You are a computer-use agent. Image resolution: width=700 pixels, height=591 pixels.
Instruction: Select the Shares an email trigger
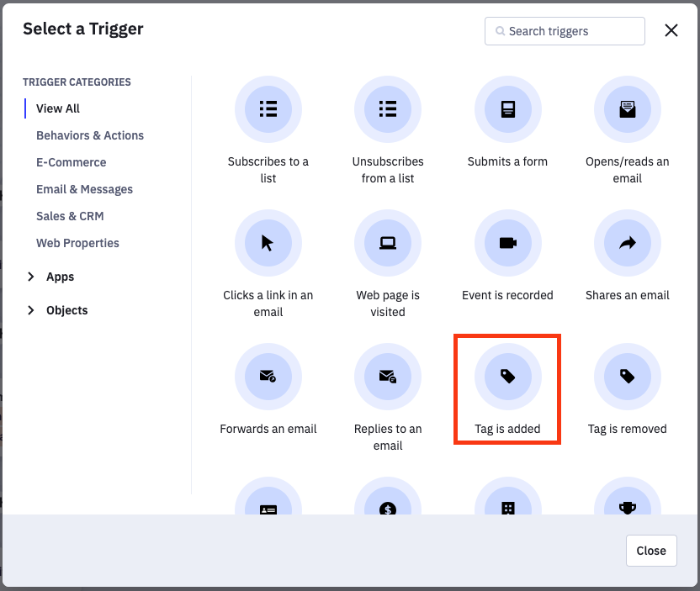(627, 243)
